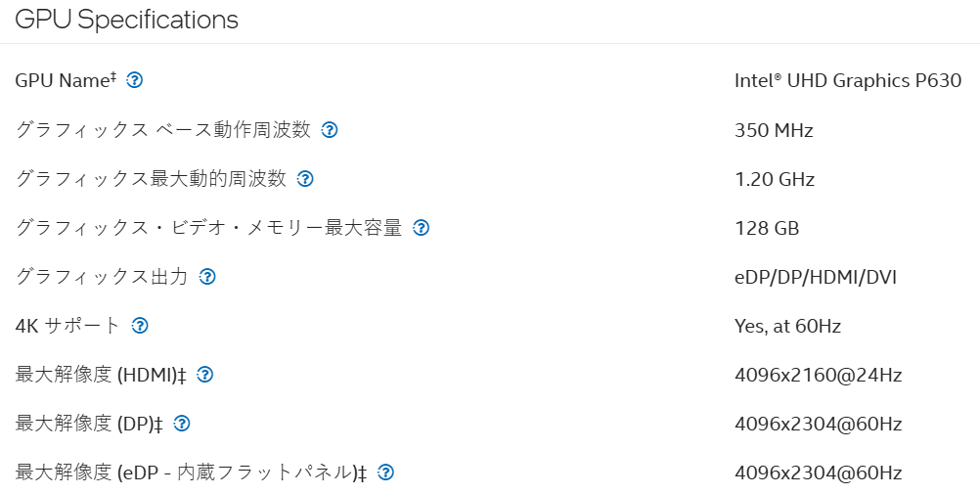Screen dimensions: 980x495
Task: Open help icon for 最大解像度 (HDMI)
Action: click(x=205, y=375)
